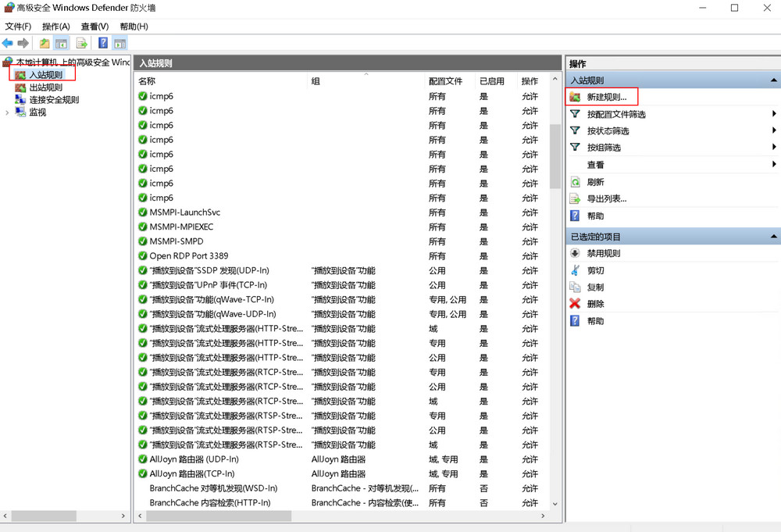781x532 pixels.
Task: Select the qWave-TCP-In rule
Action: (x=212, y=299)
